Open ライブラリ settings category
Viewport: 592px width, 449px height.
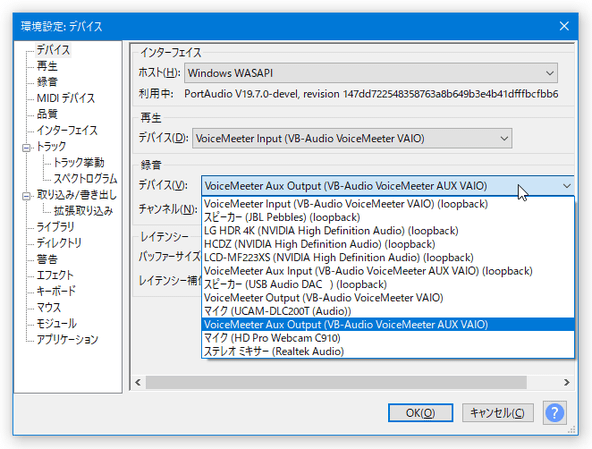pyautogui.click(x=55, y=227)
